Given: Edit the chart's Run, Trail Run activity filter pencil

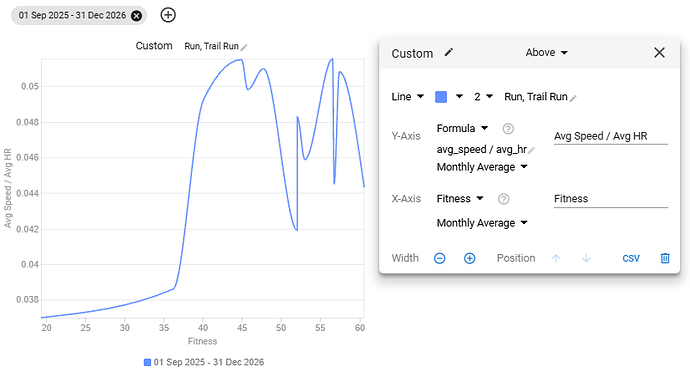Looking at the screenshot, I should point(244,47).
